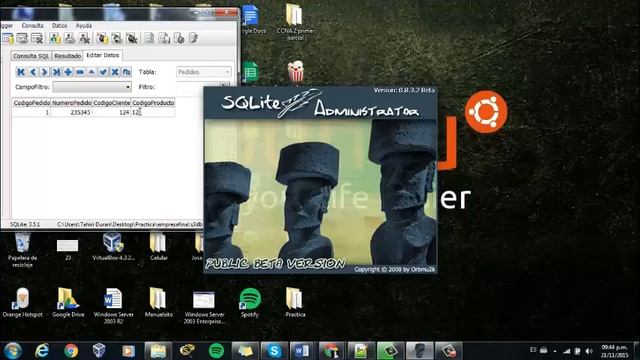This screenshot has height=360, width=640.
Task: Open Popcorn Time desktop icon
Action: (296, 71)
